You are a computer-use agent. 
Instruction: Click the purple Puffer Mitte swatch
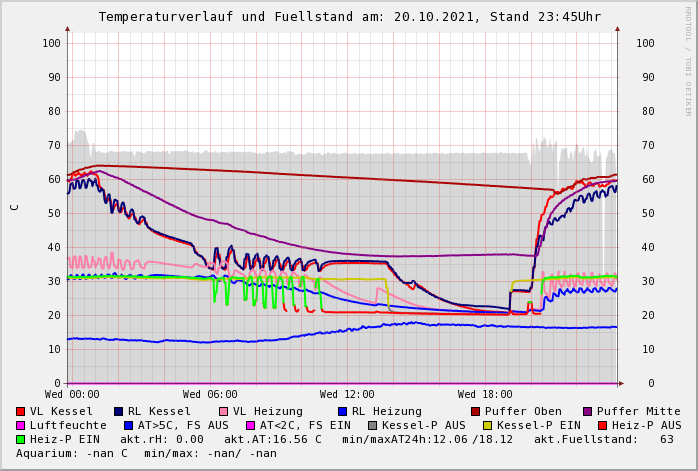point(588,411)
